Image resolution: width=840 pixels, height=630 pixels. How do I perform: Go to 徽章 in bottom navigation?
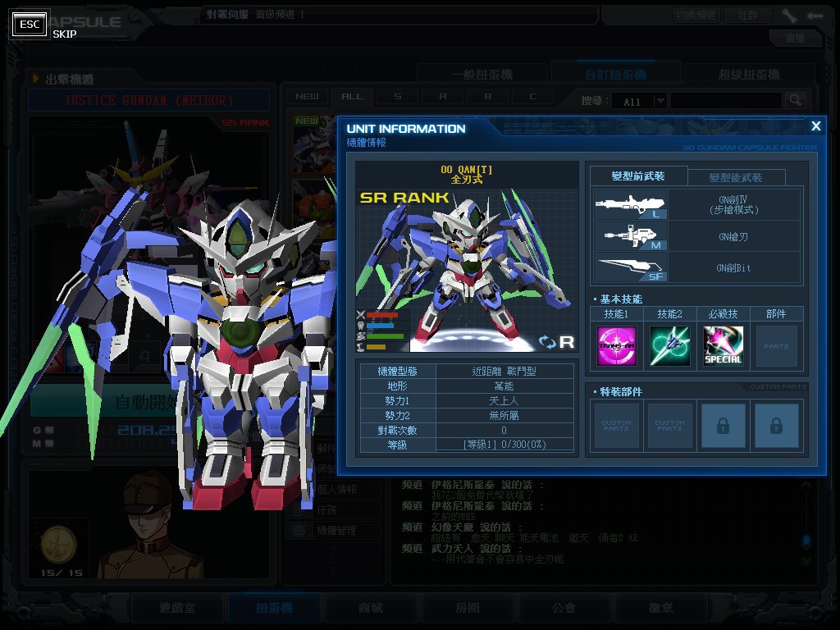tap(660, 608)
